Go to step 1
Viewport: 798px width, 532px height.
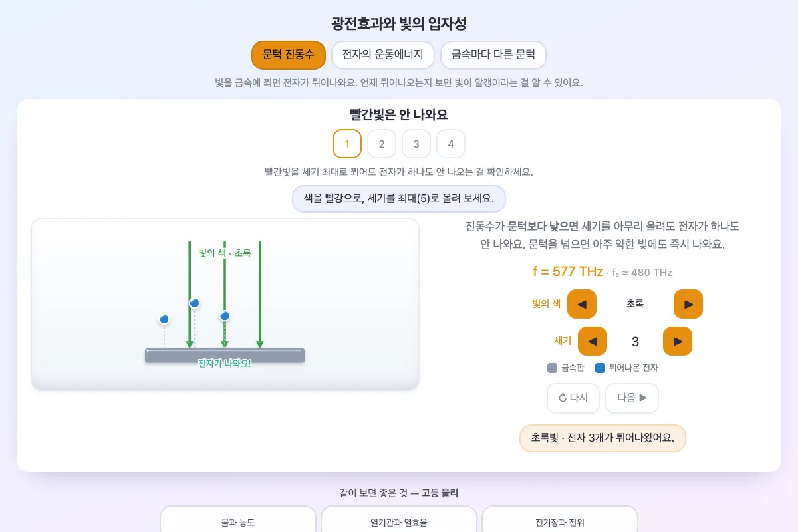click(x=347, y=144)
